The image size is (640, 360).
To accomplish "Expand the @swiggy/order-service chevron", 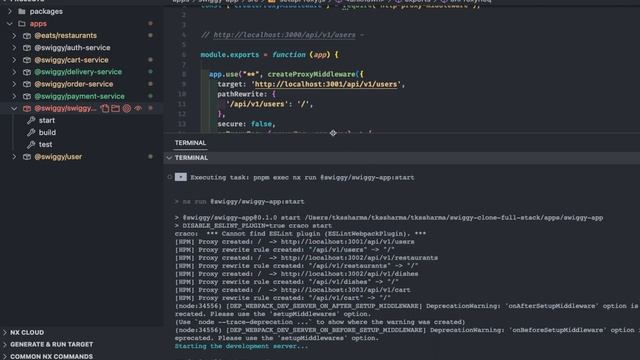I will [x=14, y=84].
